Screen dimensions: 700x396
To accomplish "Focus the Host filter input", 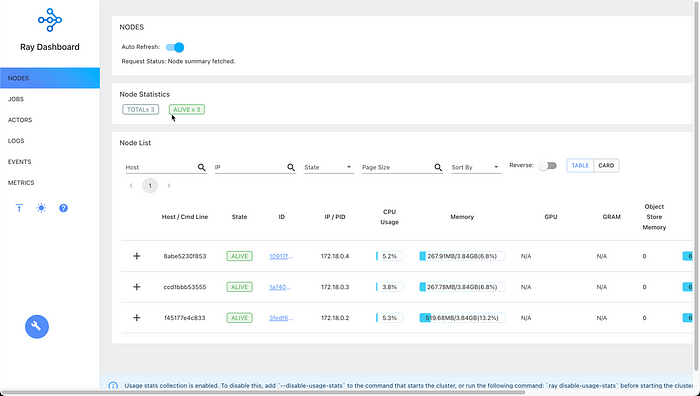I will (x=161, y=167).
